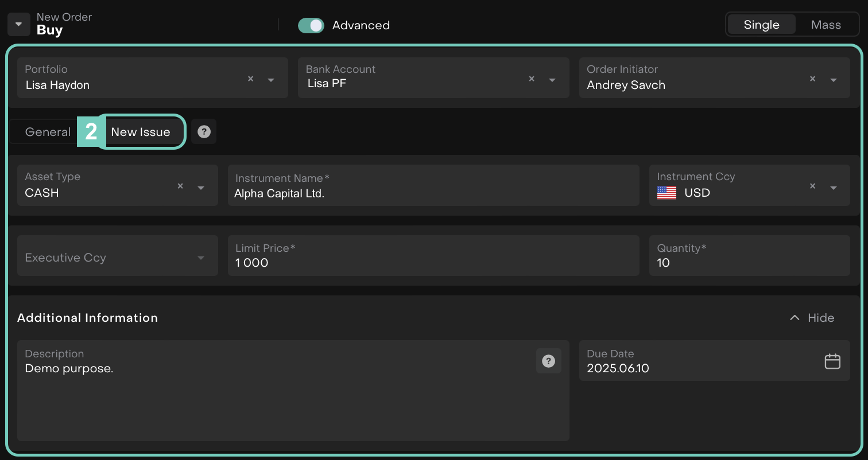Viewport: 868px width, 460px height.
Task: Expand the Portfolio dropdown
Action: (x=271, y=80)
